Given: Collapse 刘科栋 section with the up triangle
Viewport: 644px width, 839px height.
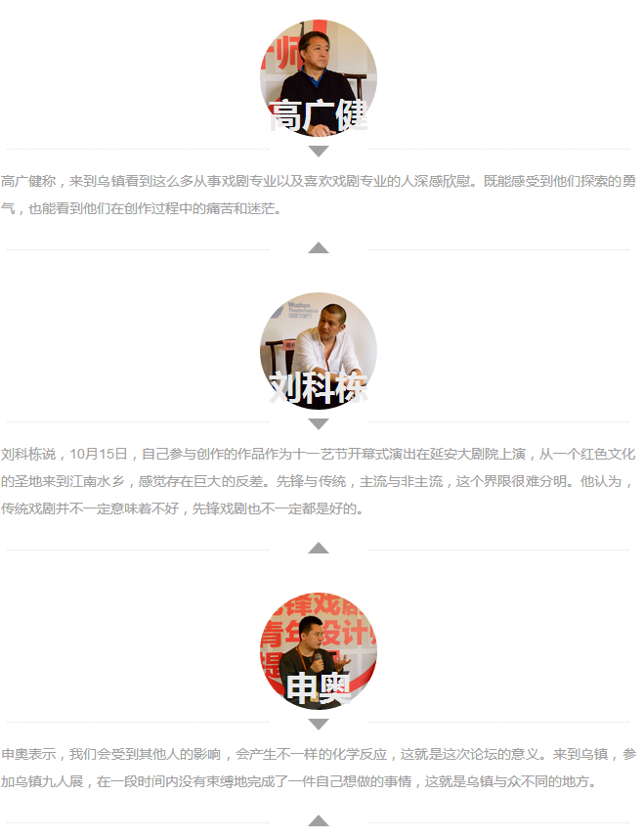Looking at the screenshot, I should pyautogui.click(x=319, y=548).
